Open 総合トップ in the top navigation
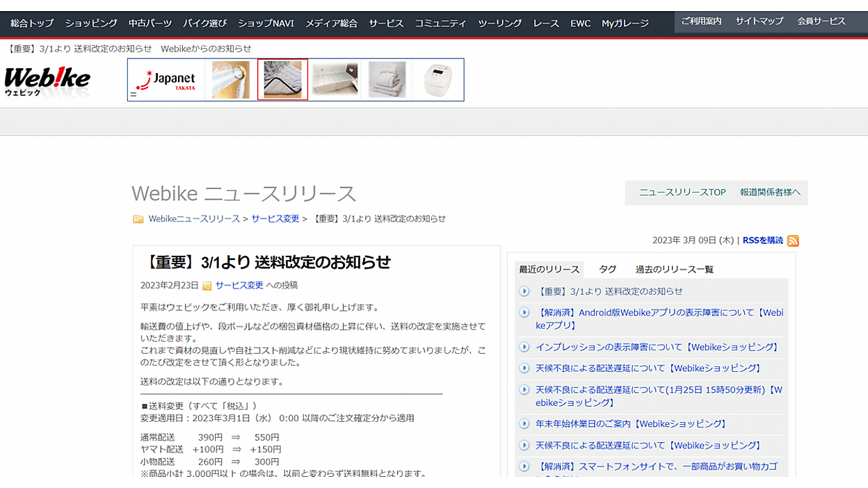868x488 pixels. [32, 23]
